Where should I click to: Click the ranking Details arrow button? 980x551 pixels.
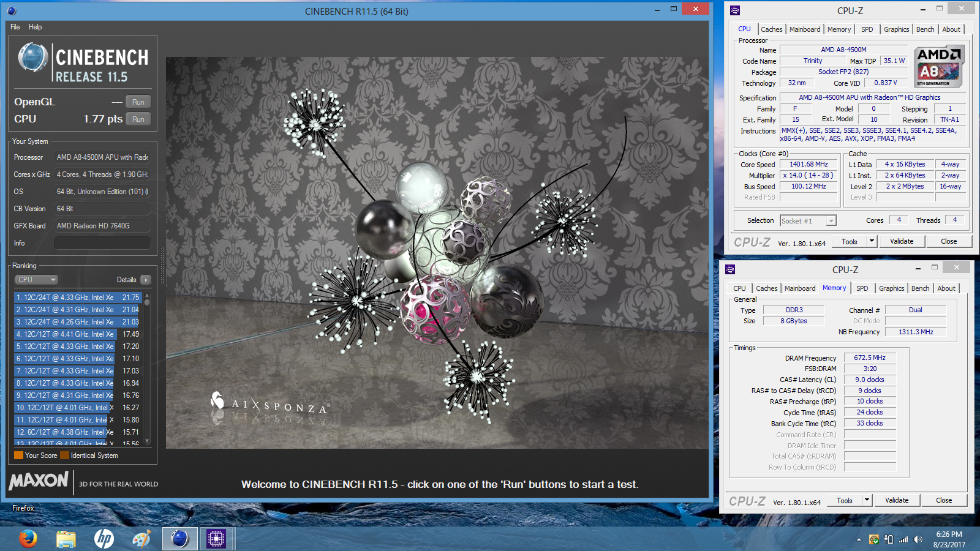(145, 280)
